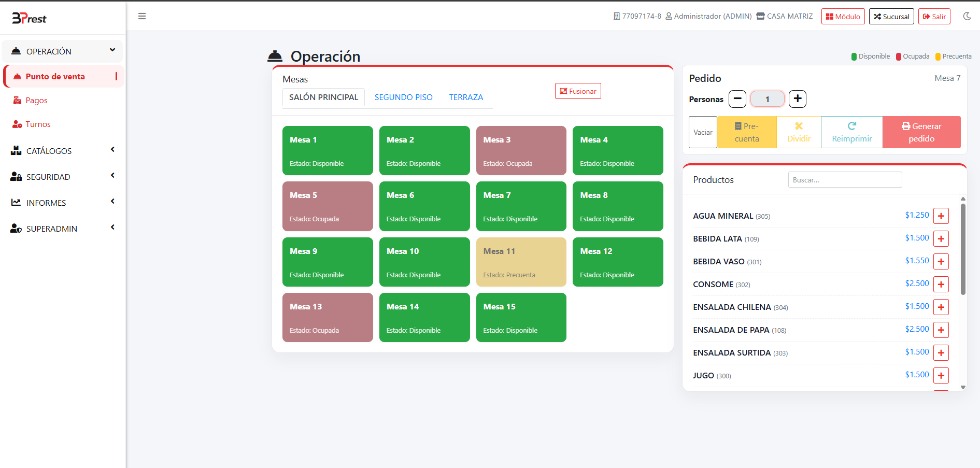Click the Administrador (ADMIN) user label
Viewport: 980px width, 468px height.
[708, 16]
